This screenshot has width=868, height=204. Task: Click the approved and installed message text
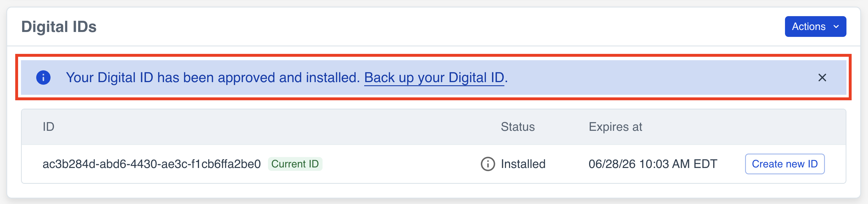point(213,78)
